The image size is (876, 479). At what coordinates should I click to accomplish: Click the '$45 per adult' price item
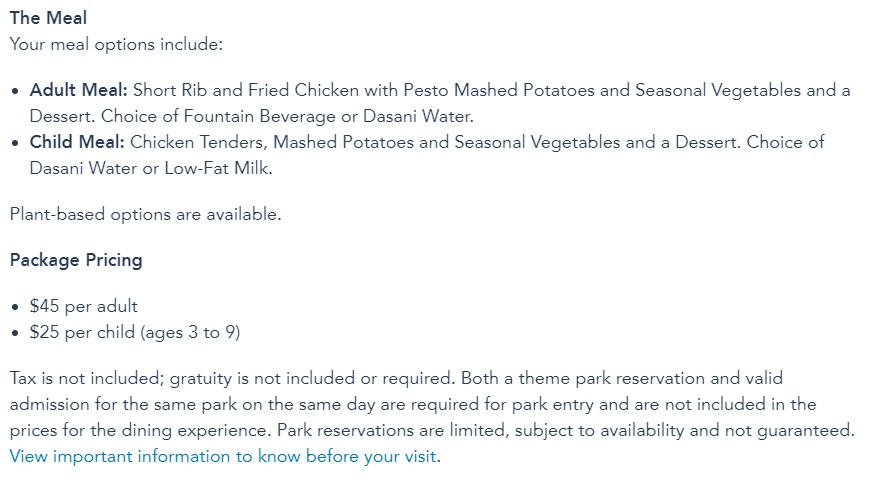(x=84, y=306)
